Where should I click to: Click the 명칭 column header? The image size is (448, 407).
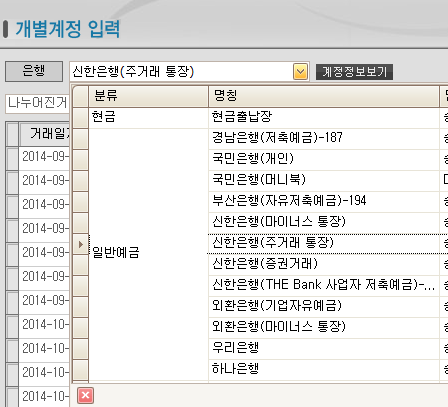coord(324,96)
